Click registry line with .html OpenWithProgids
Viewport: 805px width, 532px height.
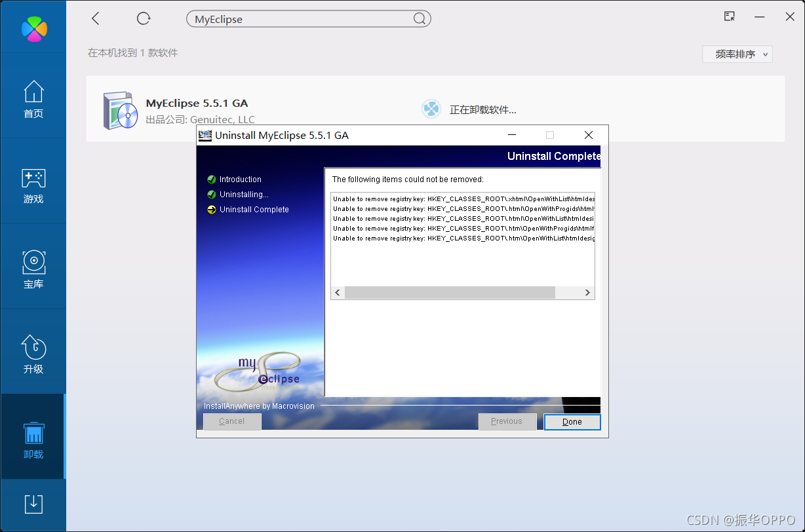[463, 208]
